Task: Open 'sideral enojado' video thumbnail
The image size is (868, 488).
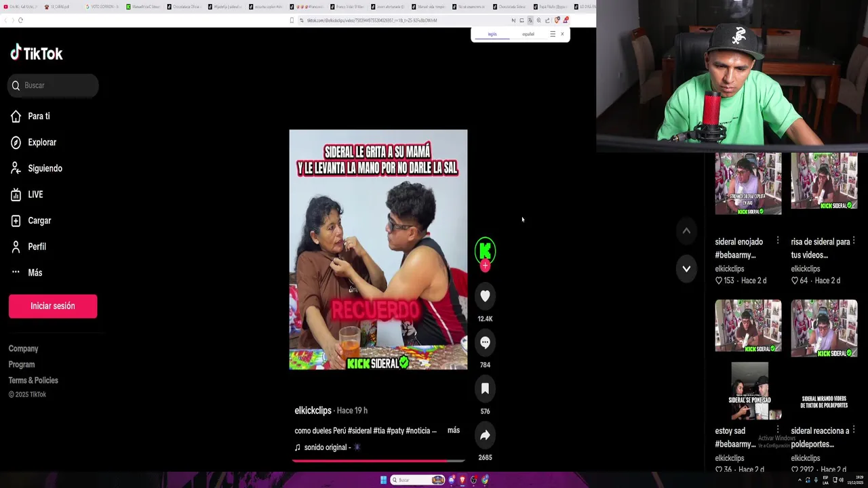Action: (x=748, y=184)
